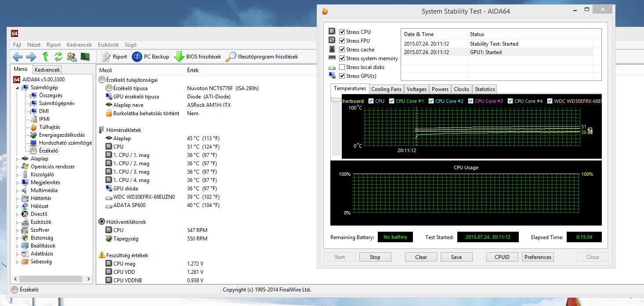
Task: Open Riport from the toolbar
Action: click(114, 56)
